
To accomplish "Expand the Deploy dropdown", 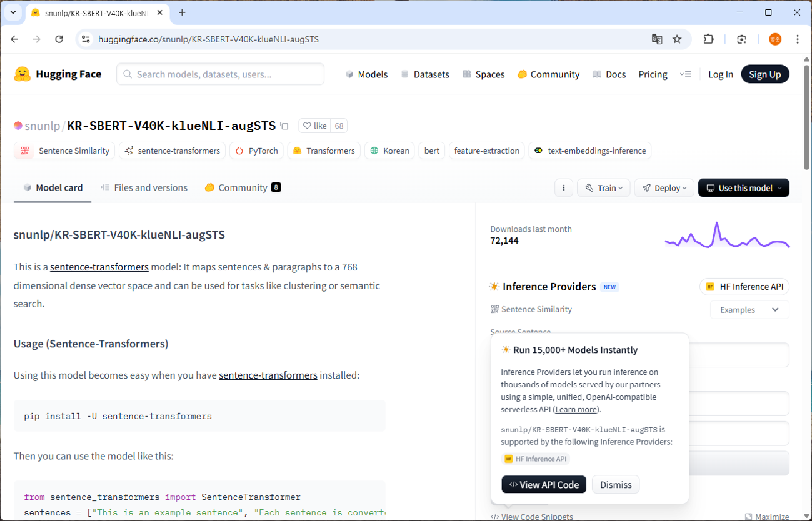I will (x=664, y=188).
